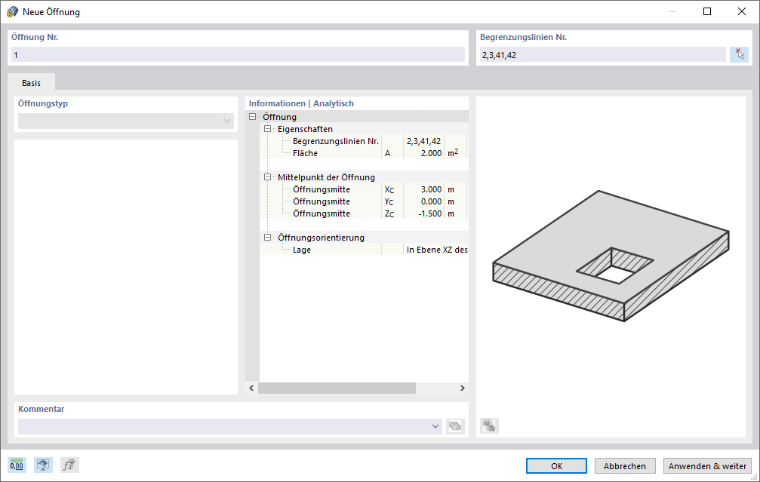Click the comment library icon beside Kommentar
Image resolution: width=760 pixels, height=482 pixels.
point(455,426)
